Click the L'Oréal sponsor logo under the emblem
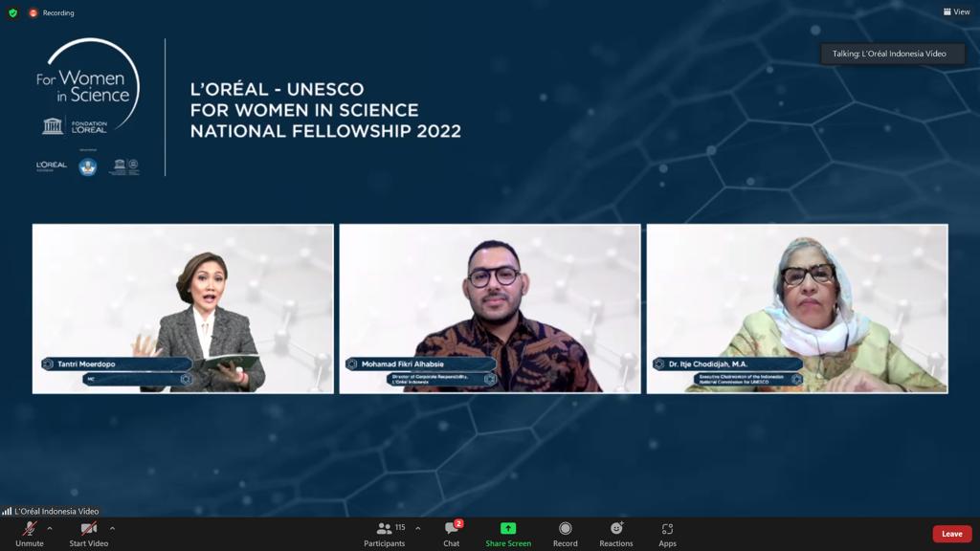Screen dimensions: 980x551 (x=52, y=165)
